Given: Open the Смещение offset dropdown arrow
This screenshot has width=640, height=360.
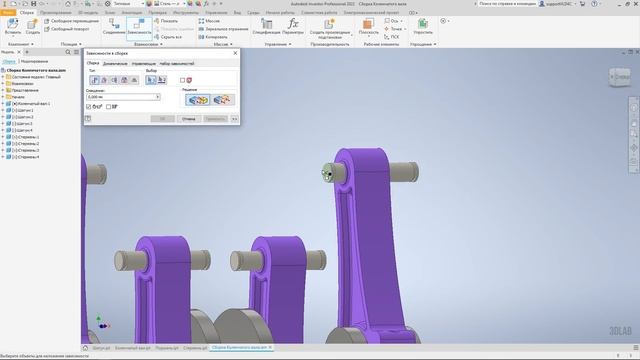Looking at the screenshot, I should [x=158, y=97].
